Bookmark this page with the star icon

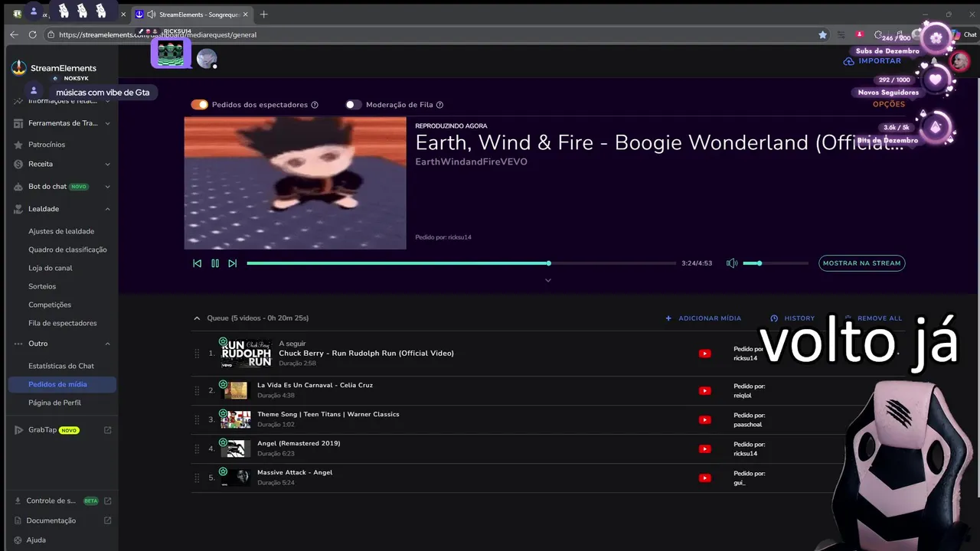coord(823,34)
